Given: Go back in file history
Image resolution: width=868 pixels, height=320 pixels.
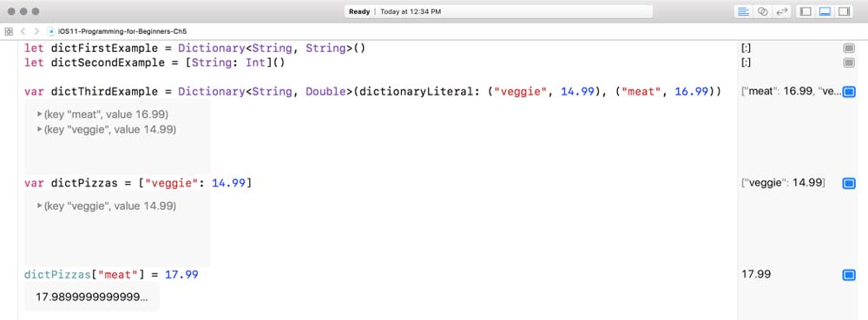Looking at the screenshot, I should [x=23, y=31].
